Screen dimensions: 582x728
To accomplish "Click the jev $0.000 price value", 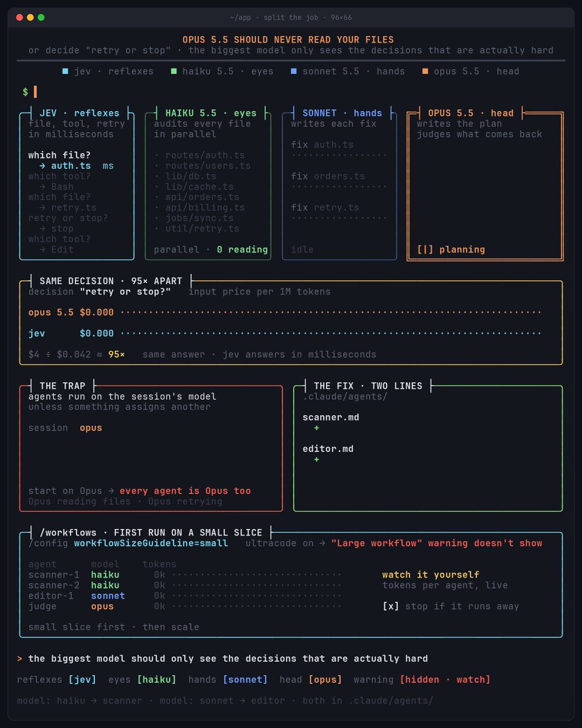I will tap(97, 333).
